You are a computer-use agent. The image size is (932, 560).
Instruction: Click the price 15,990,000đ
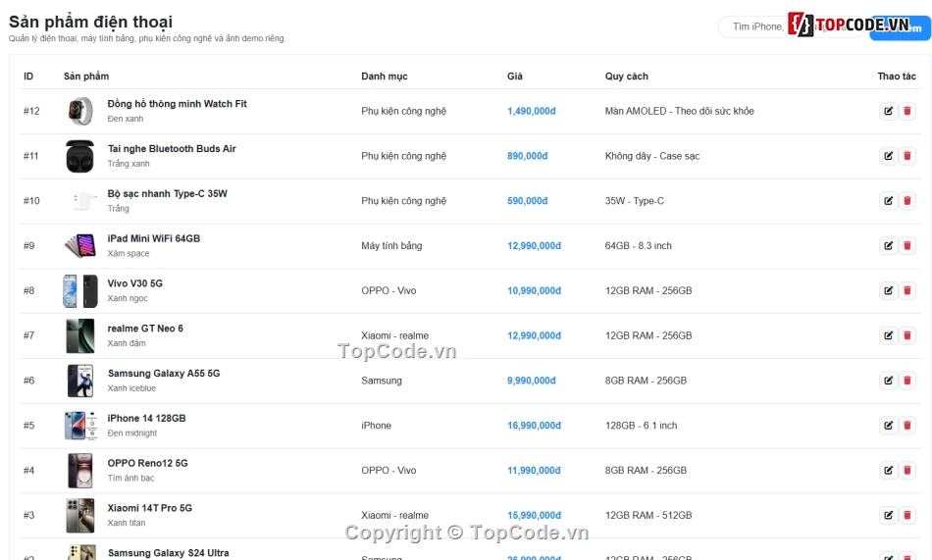(534, 515)
